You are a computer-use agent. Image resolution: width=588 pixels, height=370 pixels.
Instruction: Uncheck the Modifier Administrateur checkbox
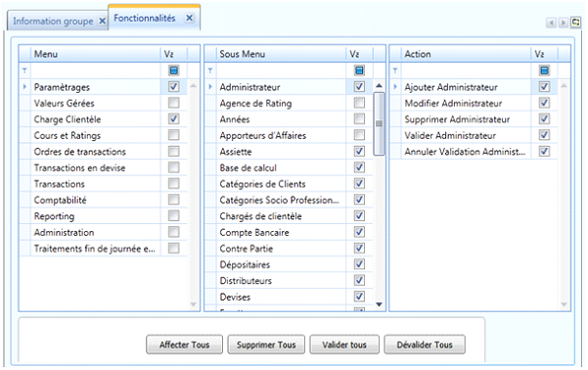click(x=544, y=103)
